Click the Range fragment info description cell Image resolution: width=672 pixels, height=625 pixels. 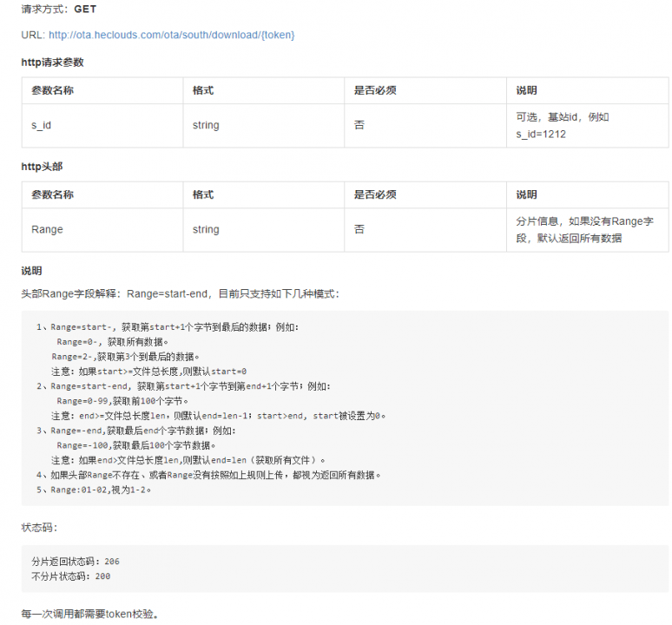pos(587,230)
